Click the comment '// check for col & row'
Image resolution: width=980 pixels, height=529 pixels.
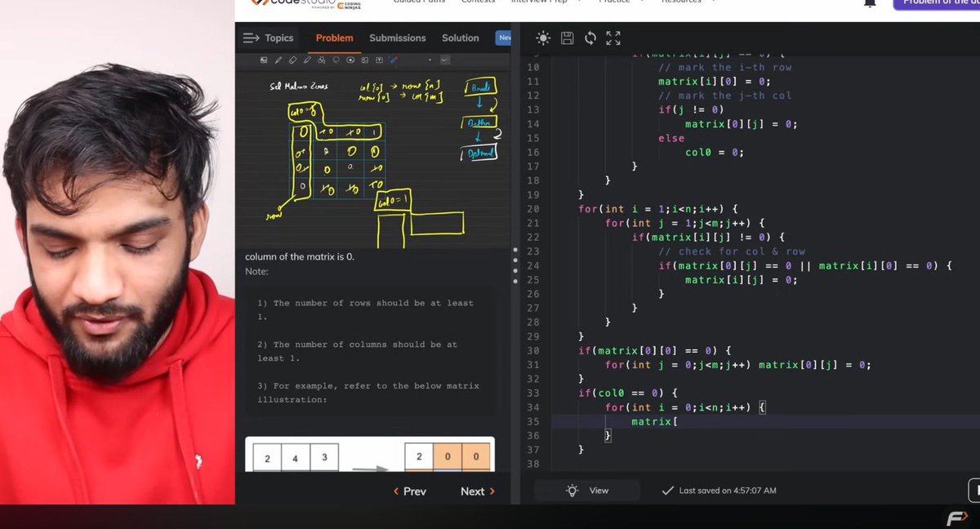click(732, 251)
